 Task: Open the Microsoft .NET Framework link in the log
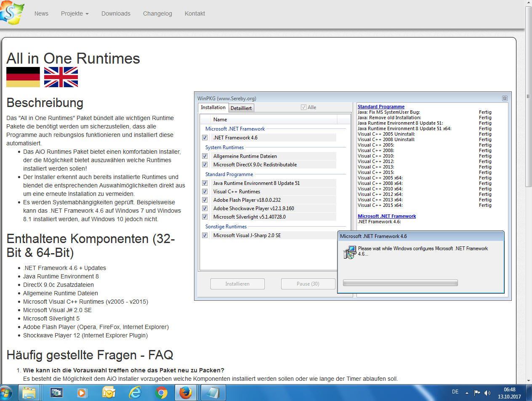[387, 216]
